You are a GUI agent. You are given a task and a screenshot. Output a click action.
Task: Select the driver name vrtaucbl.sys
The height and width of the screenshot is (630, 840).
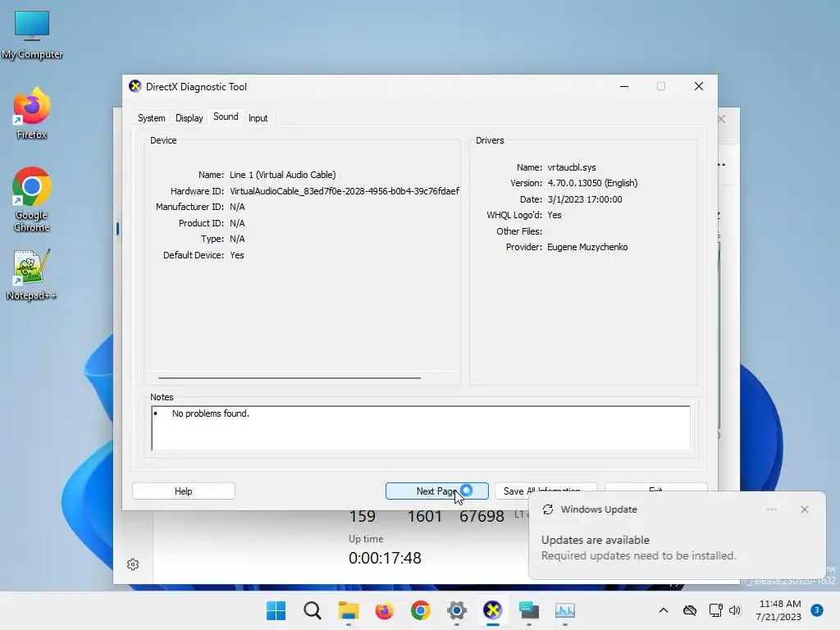[572, 167]
